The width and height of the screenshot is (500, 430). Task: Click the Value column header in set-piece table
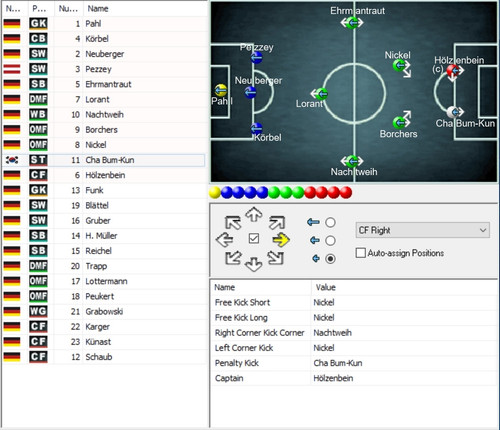click(x=404, y=287)
